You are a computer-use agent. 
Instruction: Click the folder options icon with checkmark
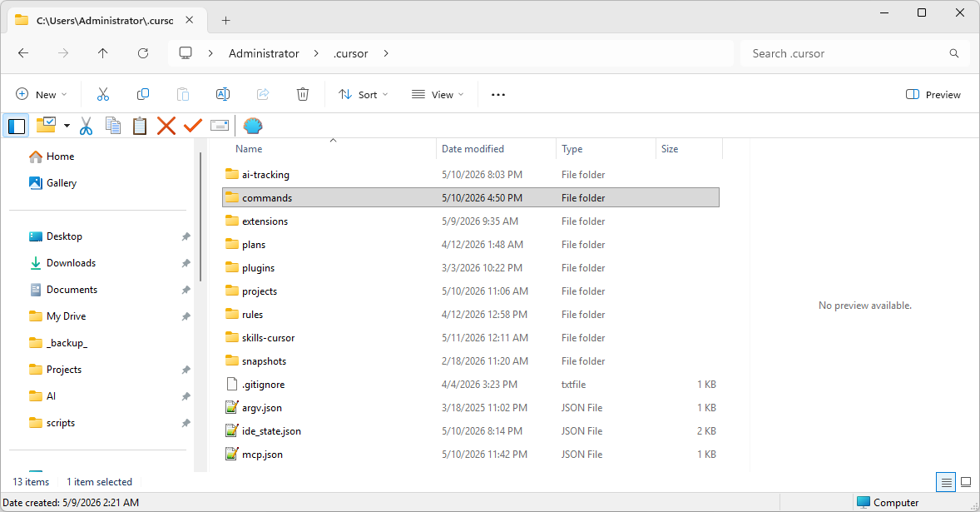pos(46,125)
